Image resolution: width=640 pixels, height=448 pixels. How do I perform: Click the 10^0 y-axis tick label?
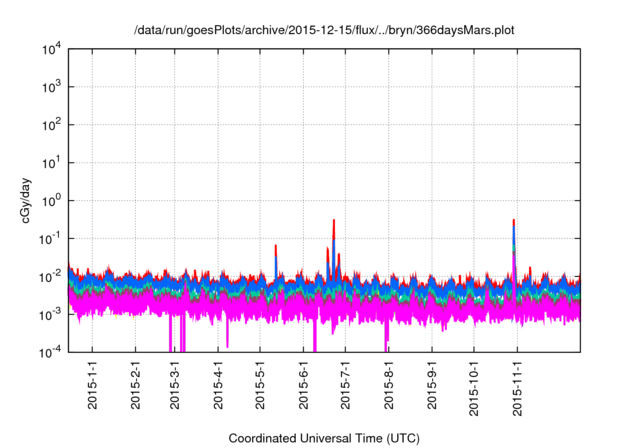coord(53,200)
